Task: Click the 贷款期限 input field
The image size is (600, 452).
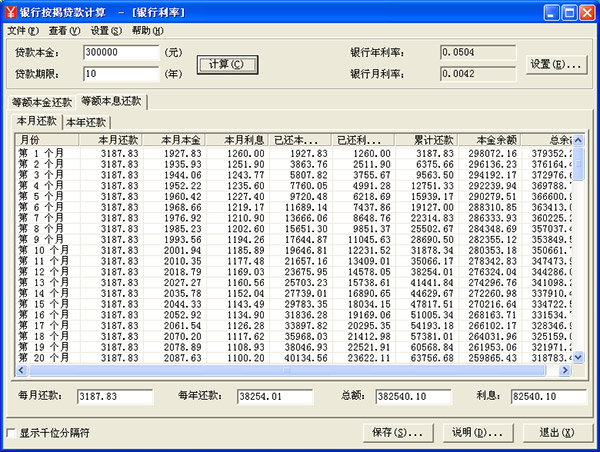Action: (x=121, y=74)
